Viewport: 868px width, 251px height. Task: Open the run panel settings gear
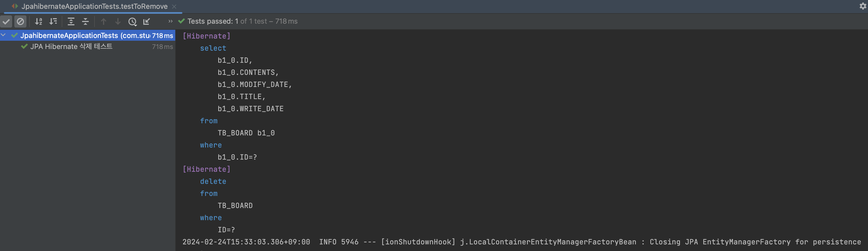click(862, 6)
